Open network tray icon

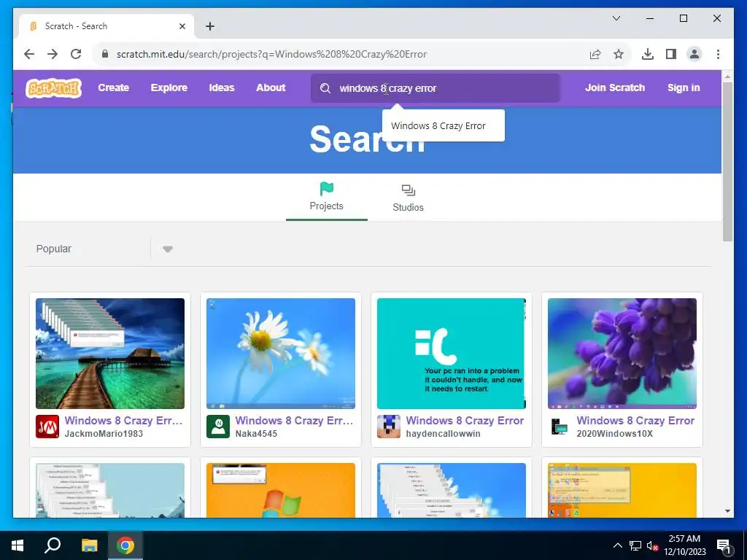coord(635,545)
